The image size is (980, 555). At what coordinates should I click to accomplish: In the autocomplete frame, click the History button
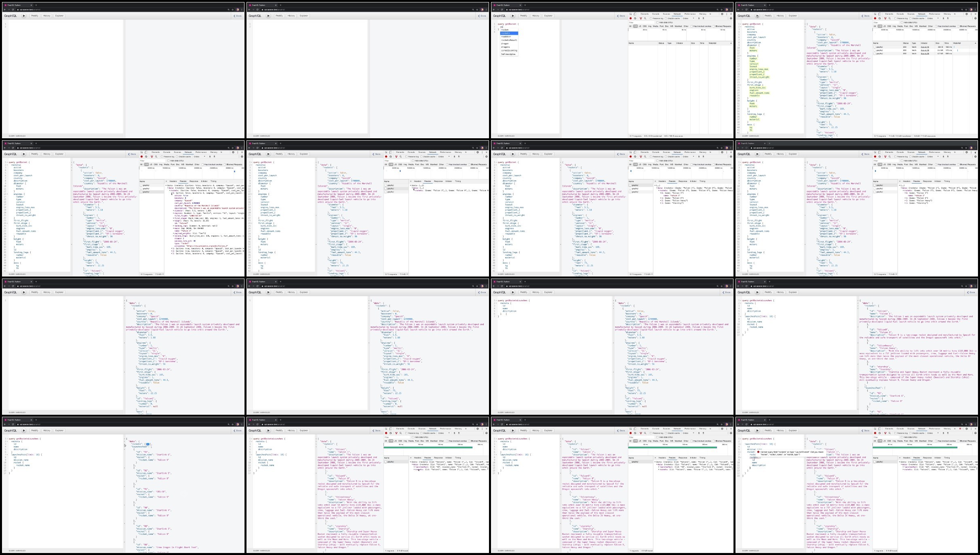tap(535, 16)
